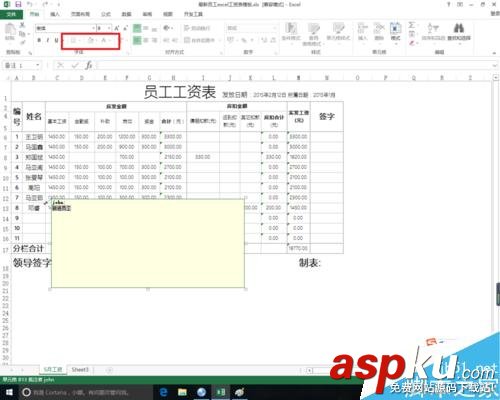Toggle align text left
Screen dimensions: 500x400
(137, 40)
